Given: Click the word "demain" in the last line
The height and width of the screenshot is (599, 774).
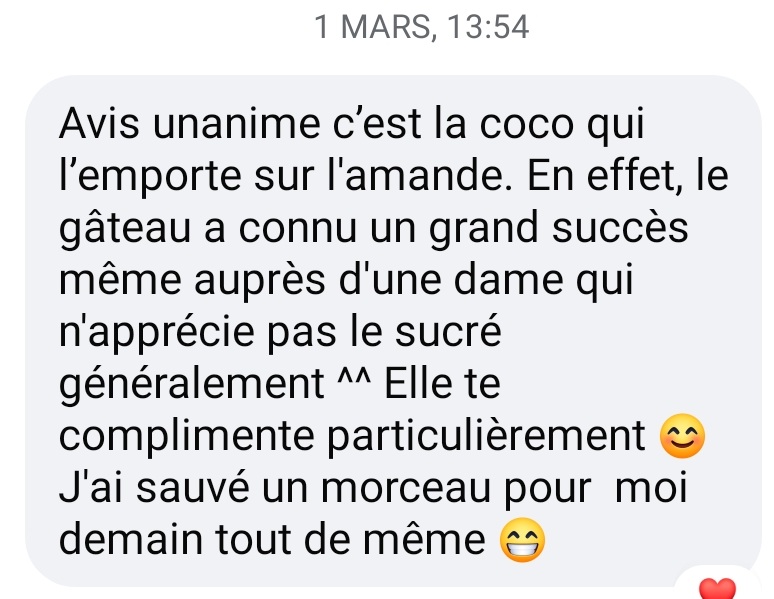Looking at the screenshot, I should [x=131, y=539].
